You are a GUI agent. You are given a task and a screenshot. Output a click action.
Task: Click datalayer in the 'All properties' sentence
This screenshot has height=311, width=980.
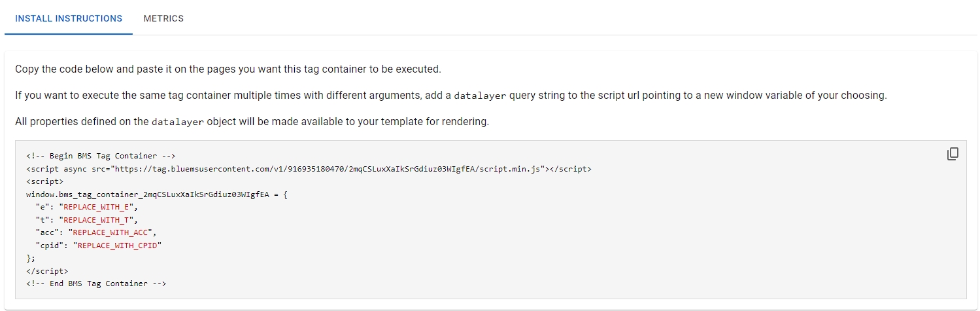[x=177, y=122]
